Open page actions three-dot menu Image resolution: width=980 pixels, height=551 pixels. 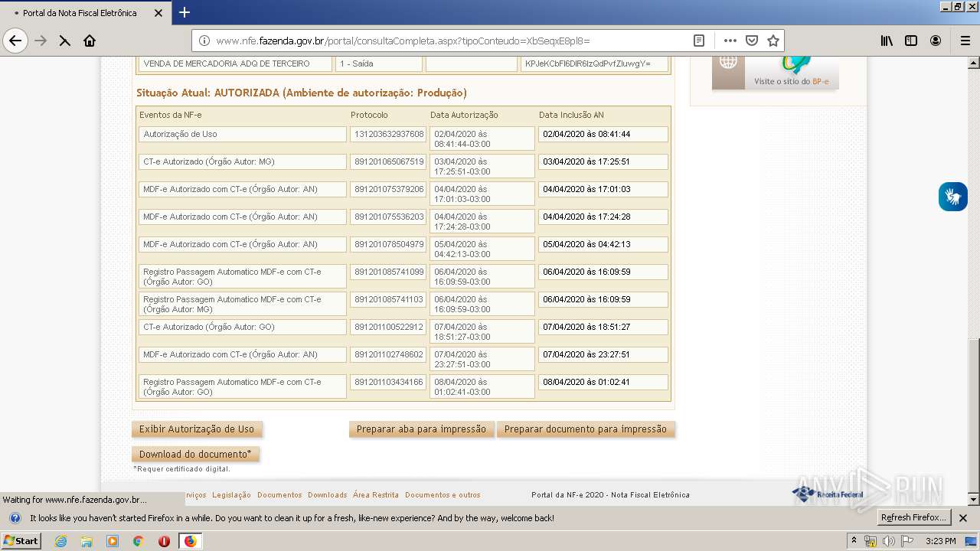[x=730, y=41]
